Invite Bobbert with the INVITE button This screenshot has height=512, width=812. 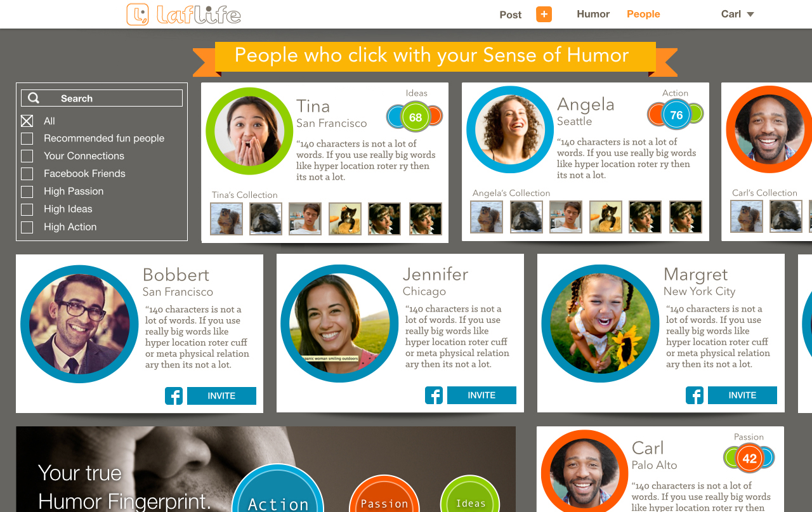pyautogui.click(x=221, y=396)
